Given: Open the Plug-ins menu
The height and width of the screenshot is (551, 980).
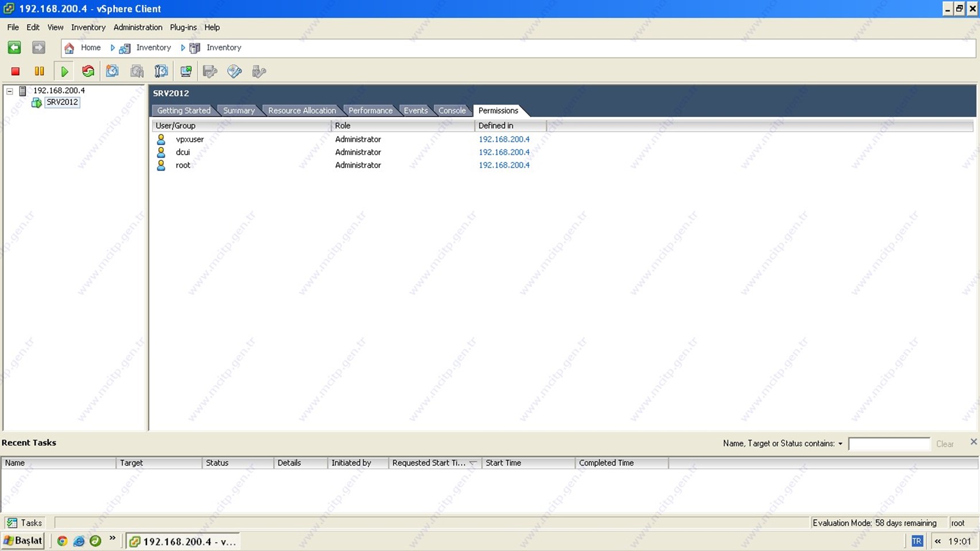Looking at the screenshot, I should (x=183, y=28).
